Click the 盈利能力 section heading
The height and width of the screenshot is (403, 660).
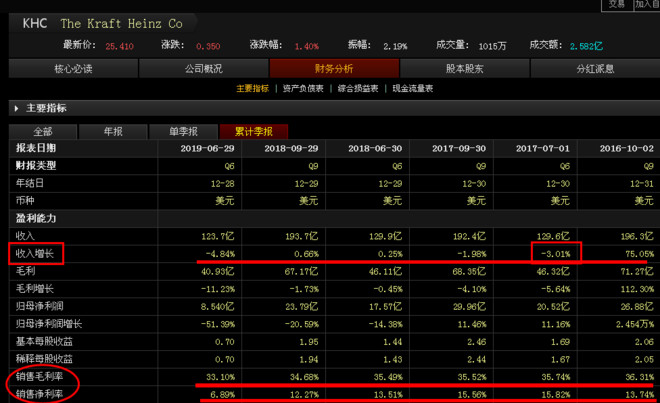tap(36, 219)
